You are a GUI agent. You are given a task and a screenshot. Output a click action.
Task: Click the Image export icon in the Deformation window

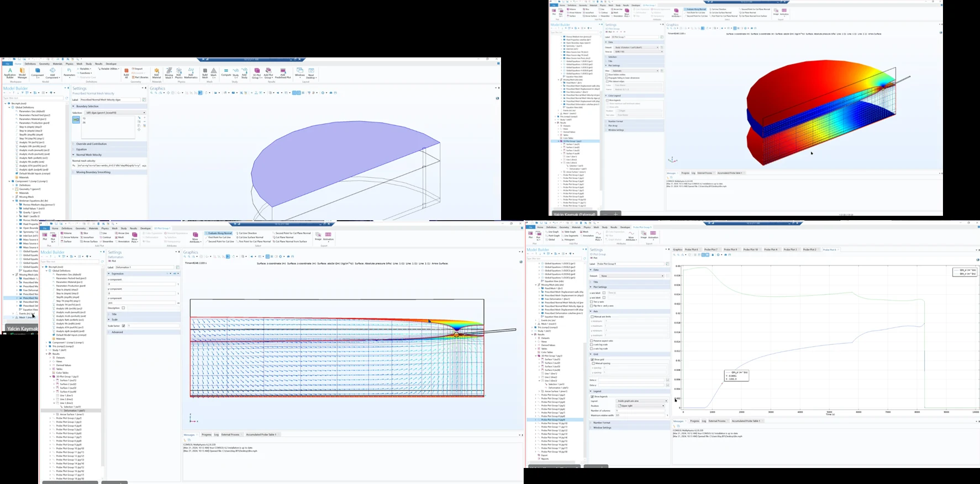point(318,236)
